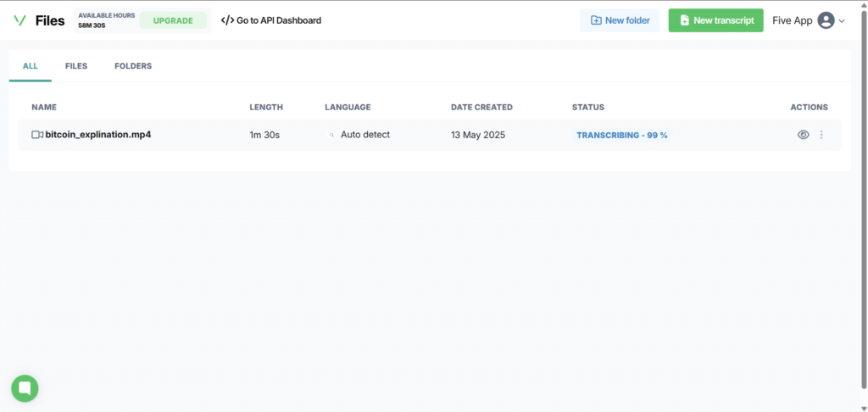Open the three-dot actions menu for the file
This screenshot has width=868, height=412.
click(x=821, y=135)
